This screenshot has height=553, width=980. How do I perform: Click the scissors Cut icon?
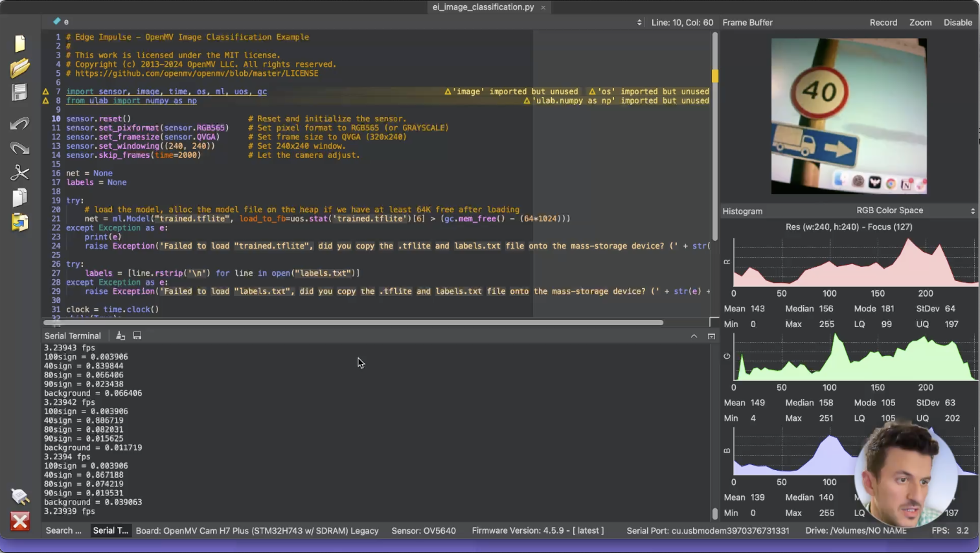19,172
